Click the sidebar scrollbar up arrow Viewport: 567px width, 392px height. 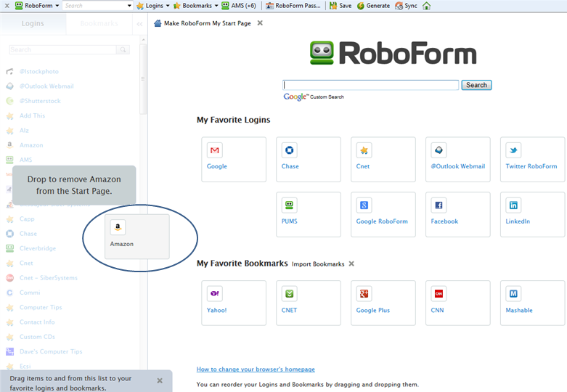pos(143,39)
